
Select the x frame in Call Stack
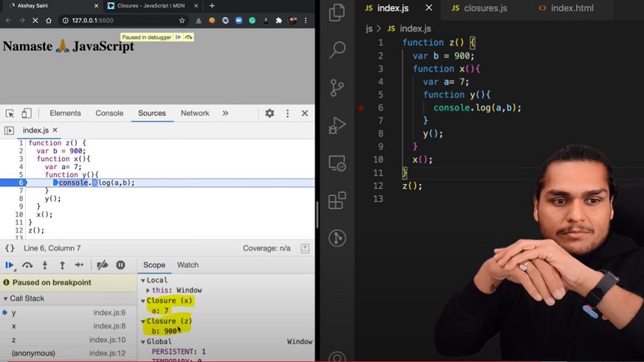[x=68, y=327]
